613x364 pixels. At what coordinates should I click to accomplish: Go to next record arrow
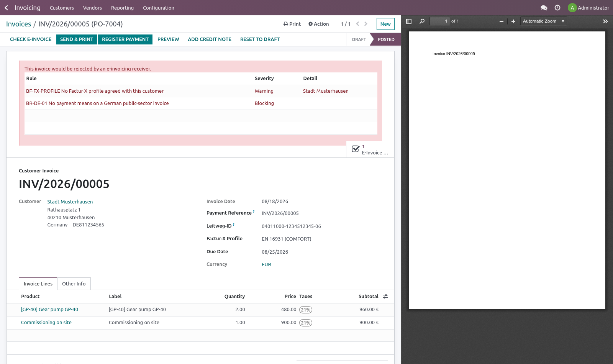366,24
